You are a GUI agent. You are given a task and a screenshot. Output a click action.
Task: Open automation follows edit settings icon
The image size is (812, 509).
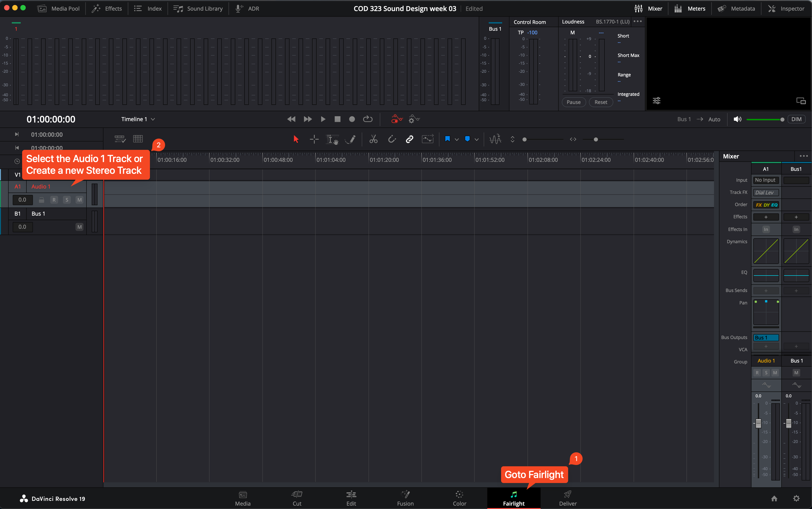pos(414,119)
